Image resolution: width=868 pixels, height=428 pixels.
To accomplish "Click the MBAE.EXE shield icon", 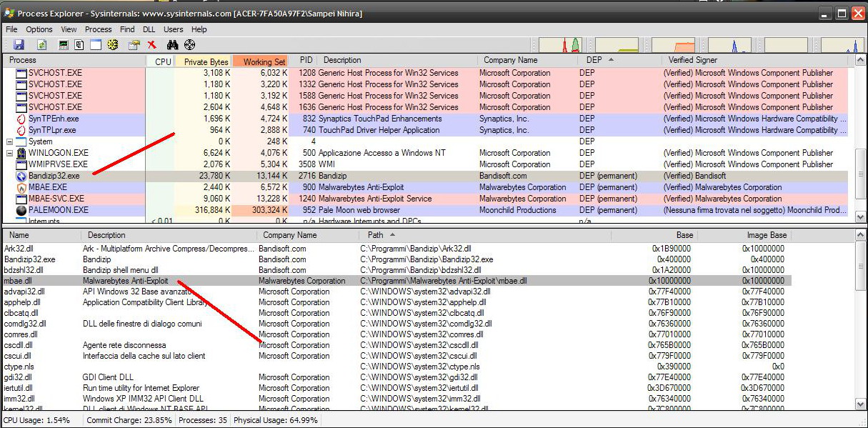I will point(21,187).
